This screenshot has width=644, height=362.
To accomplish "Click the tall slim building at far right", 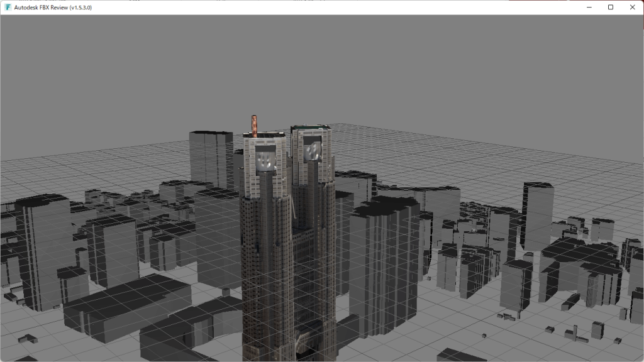I will [537, 214].
